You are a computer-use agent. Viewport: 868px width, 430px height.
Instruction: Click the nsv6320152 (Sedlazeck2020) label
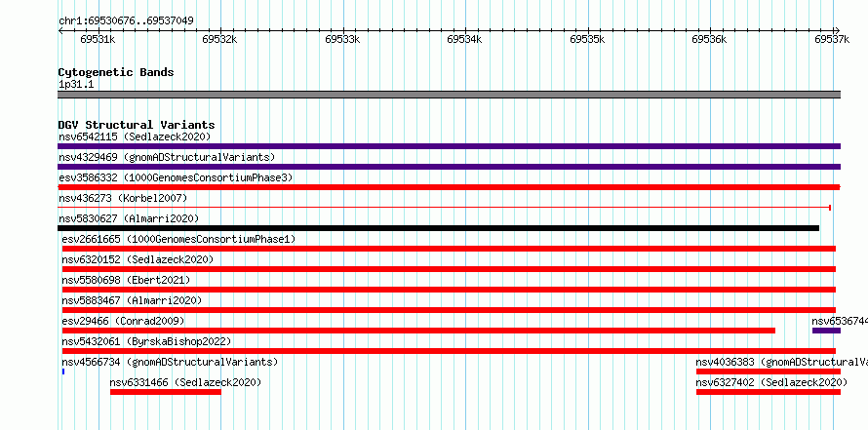pos(138,259)
